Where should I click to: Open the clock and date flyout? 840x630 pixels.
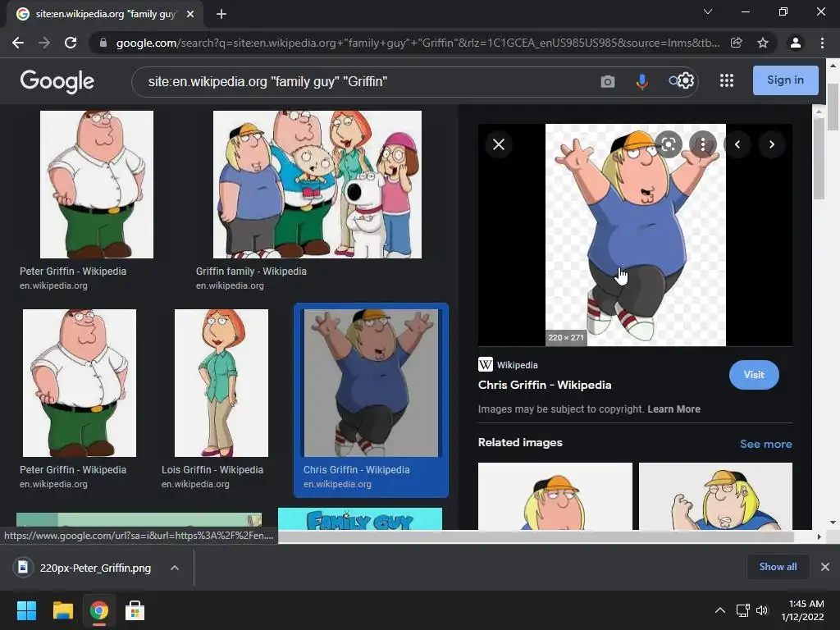click(802, 610)
